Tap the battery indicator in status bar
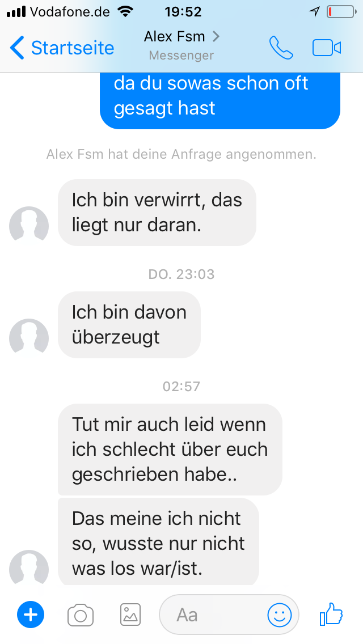This screenshot has width=363, height=644. (x=341, y=12)
